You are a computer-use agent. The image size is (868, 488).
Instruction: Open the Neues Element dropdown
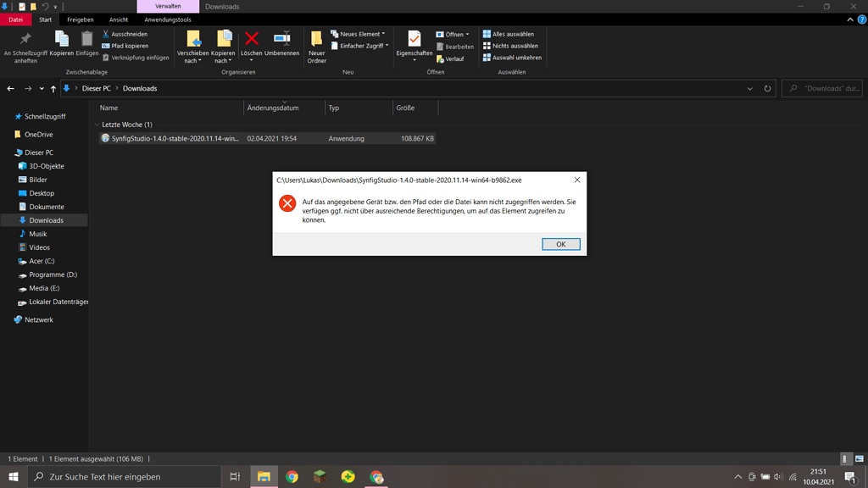coord(361,34)
